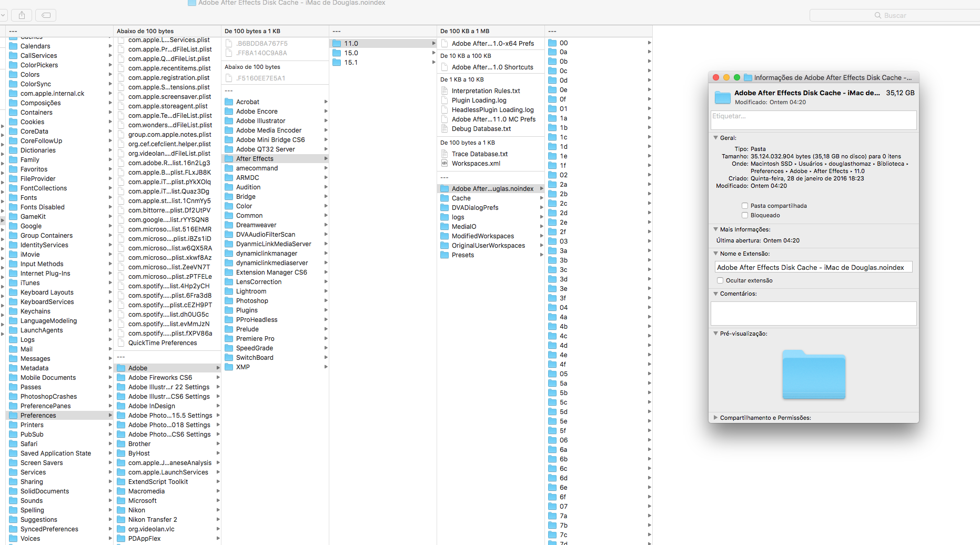Click the Buscar search field
Image resolution: width=980 pixels, height=545 pixels.
(x=894, y=15)
